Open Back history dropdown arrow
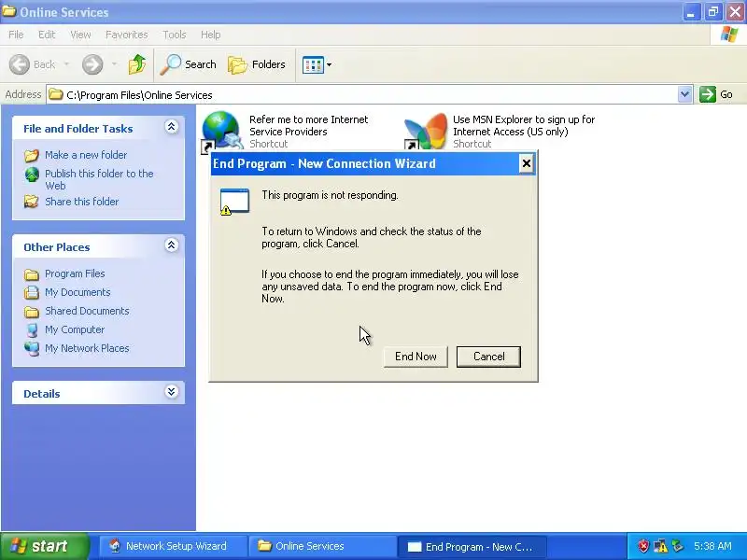Image resolution: width=747 pixels, height=560 pixels. tap(66, 64)
